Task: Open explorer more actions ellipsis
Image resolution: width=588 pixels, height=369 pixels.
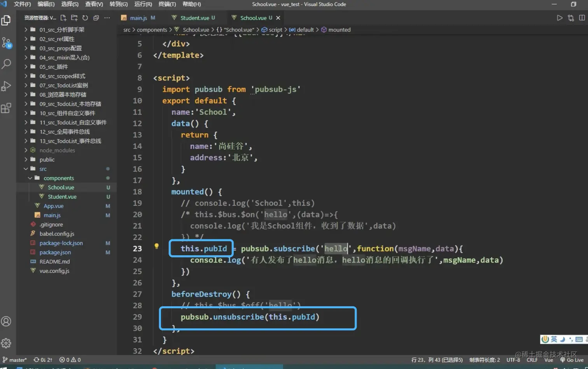Action: coord(107,18)
